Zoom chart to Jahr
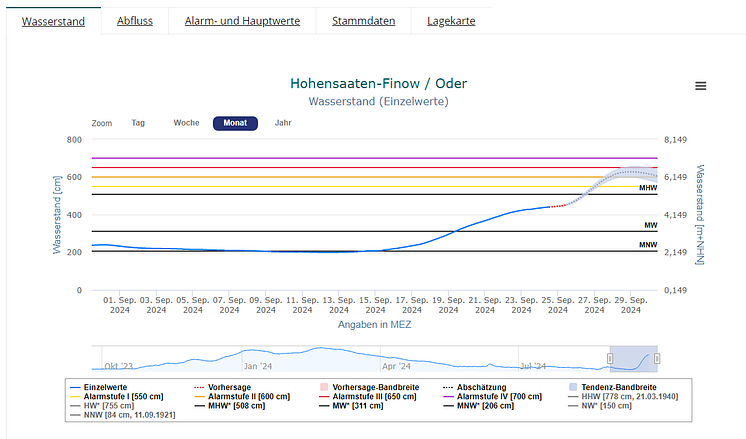 pos(283,123)
